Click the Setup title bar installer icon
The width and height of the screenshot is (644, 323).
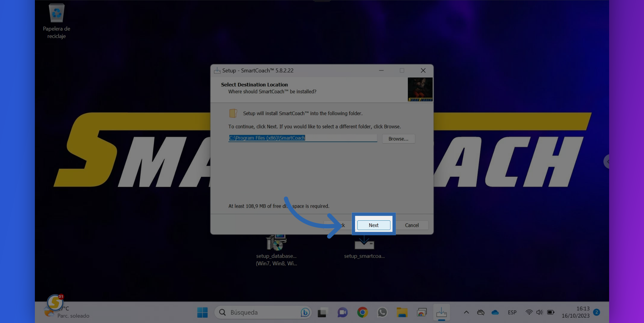tap(217, 70)
